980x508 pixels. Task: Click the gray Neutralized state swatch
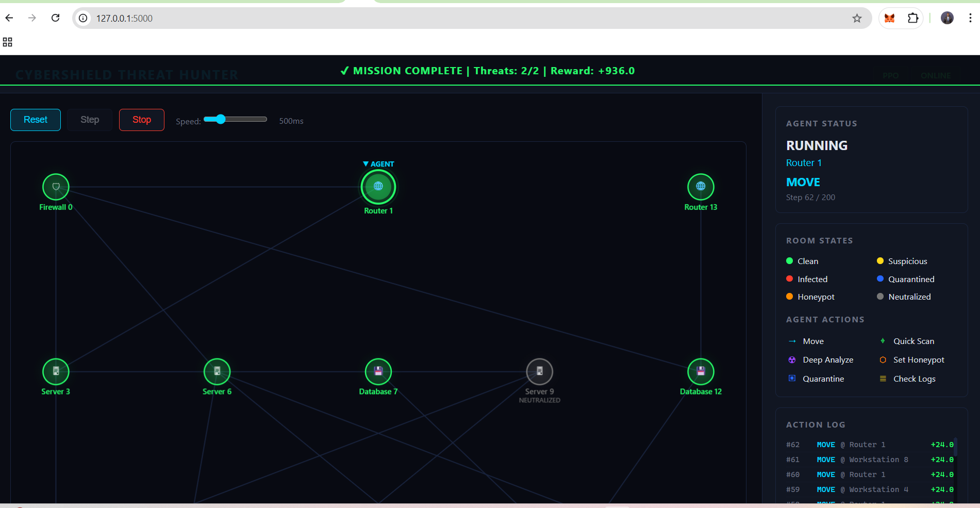880,297
